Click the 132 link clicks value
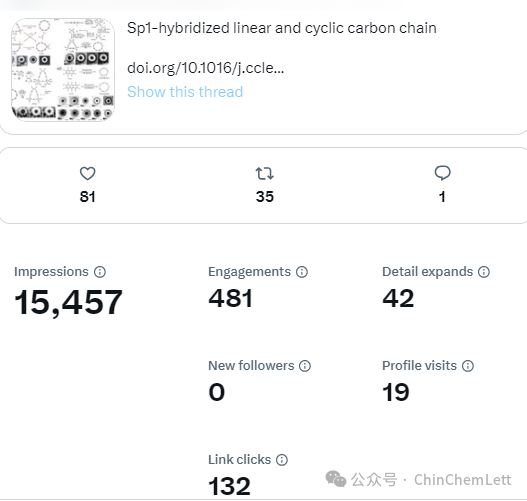Viewport: 527px width, 501px height. [230, 486]
